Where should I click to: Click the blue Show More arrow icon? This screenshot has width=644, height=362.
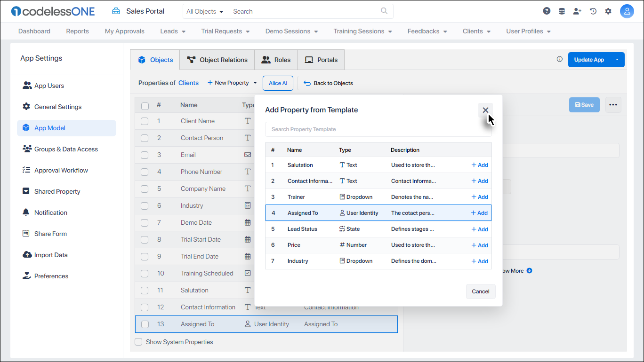[x=529, y=271]
